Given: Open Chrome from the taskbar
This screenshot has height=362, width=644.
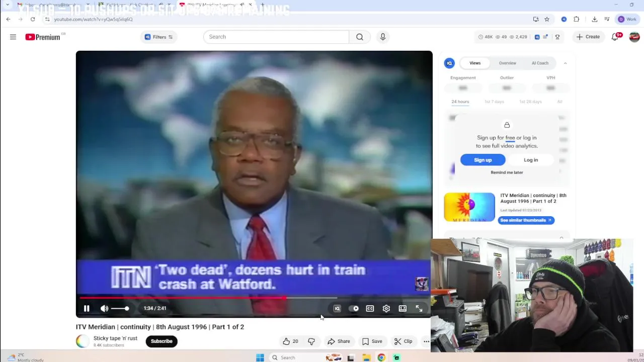Looking at the screenshot, I should point(381,357).
